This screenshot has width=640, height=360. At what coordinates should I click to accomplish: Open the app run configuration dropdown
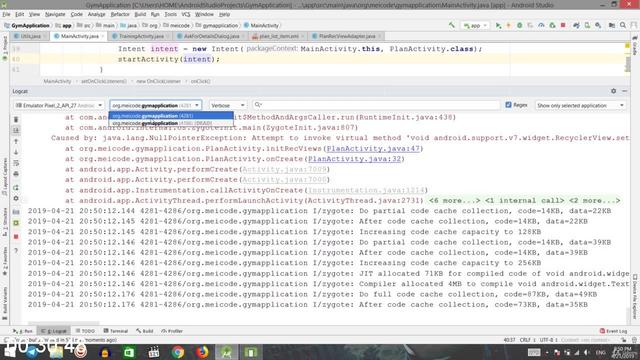[476, 25]
